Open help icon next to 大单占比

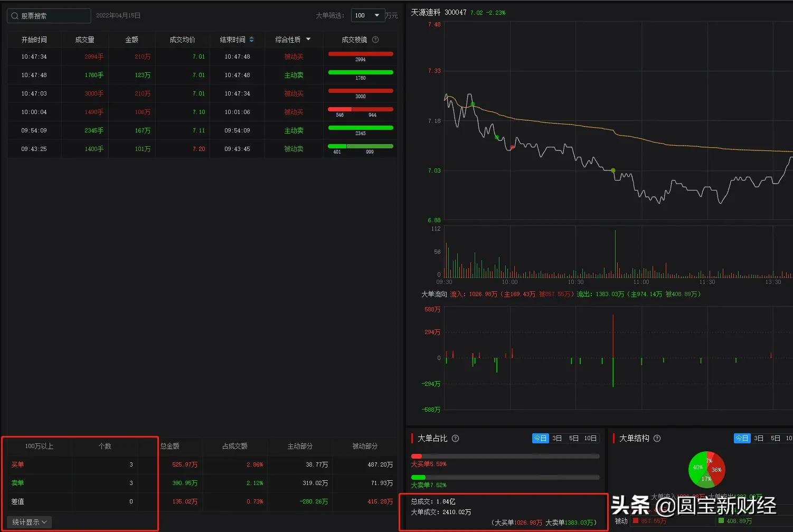[x=456, y=438]
